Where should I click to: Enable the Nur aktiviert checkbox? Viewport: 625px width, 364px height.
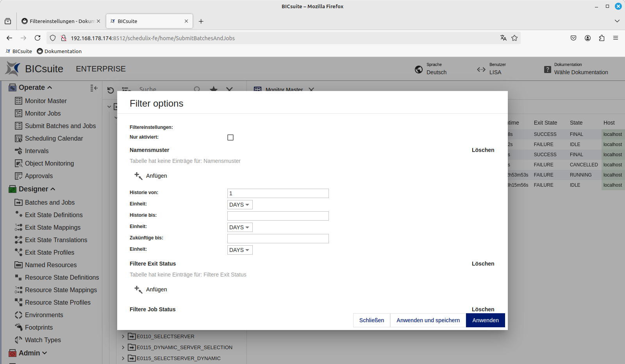230,137
